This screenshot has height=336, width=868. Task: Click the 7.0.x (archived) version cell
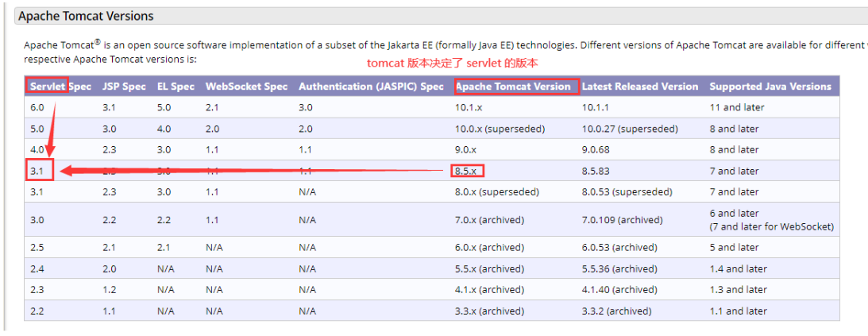click(489, 220)
